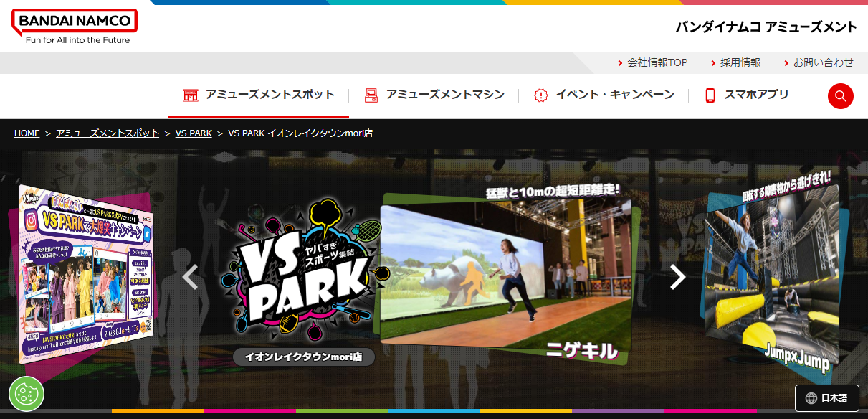Advance to the next carousel slide
868x419 pixels.
[x=677, y=276]
